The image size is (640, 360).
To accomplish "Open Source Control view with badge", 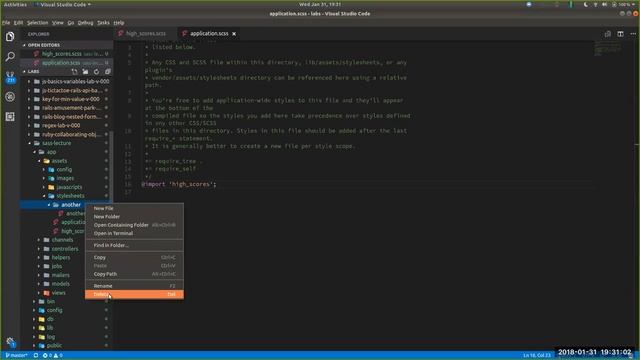I will click(x=10, y=77).
